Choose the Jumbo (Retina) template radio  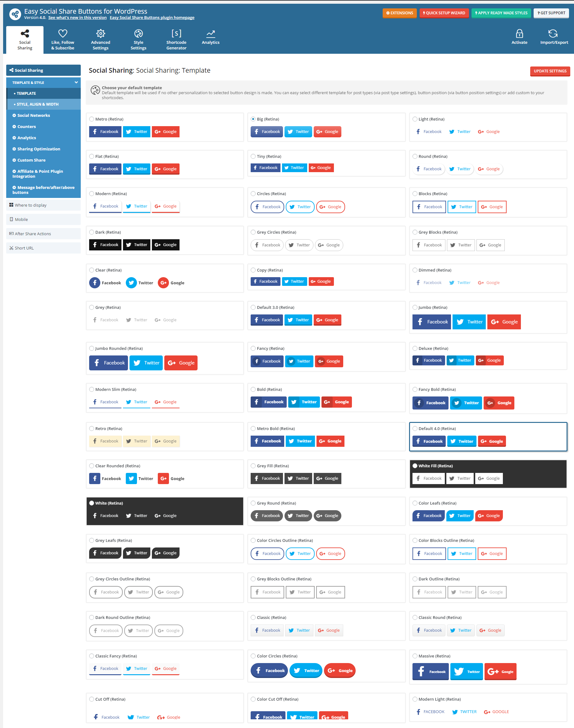click(415, 307)
